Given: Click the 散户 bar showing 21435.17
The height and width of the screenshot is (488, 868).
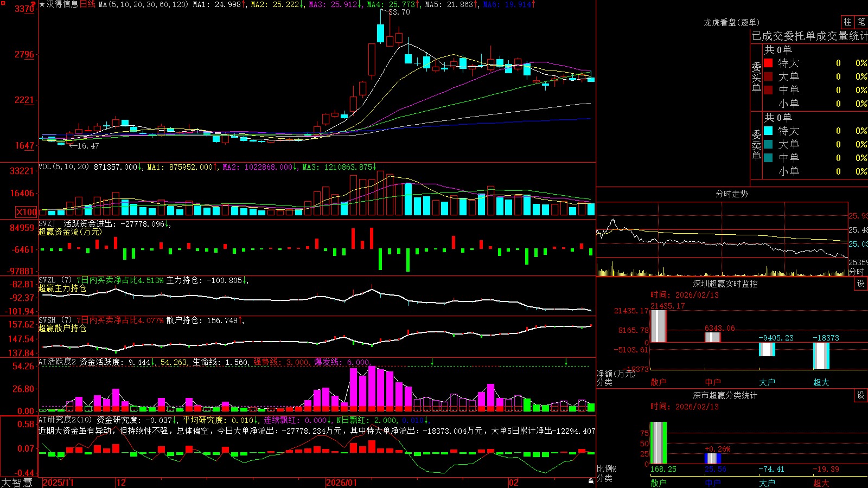Looking at the screenshot, I should [x=659, y=326].
